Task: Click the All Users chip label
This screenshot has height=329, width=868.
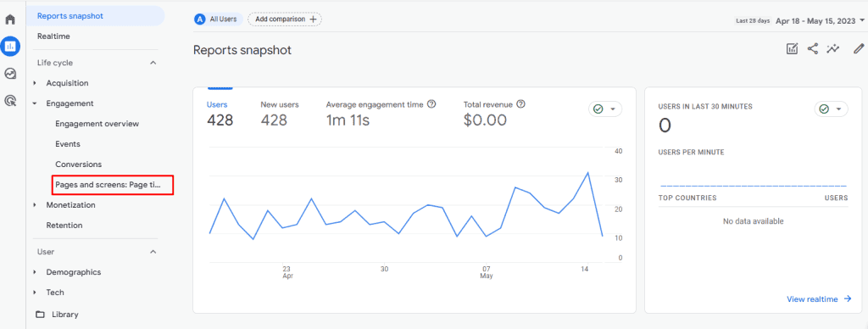Action: tap(223, 19)
